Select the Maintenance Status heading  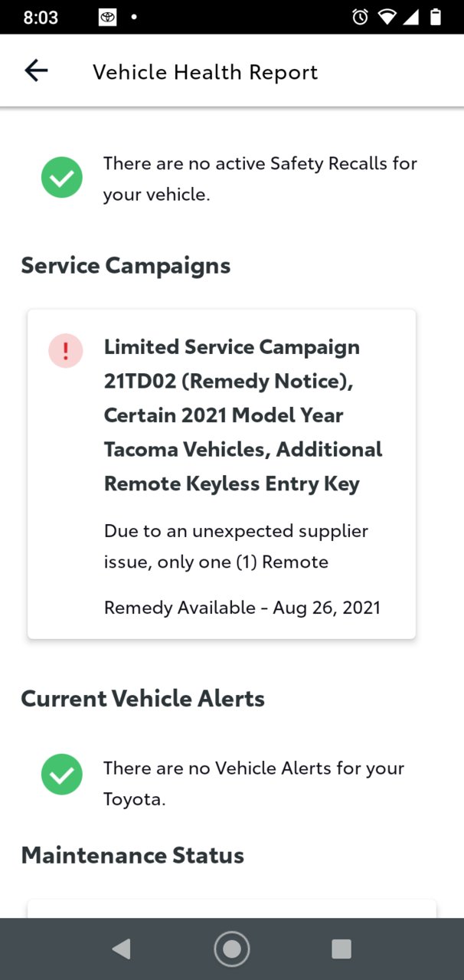pos(132,855)
